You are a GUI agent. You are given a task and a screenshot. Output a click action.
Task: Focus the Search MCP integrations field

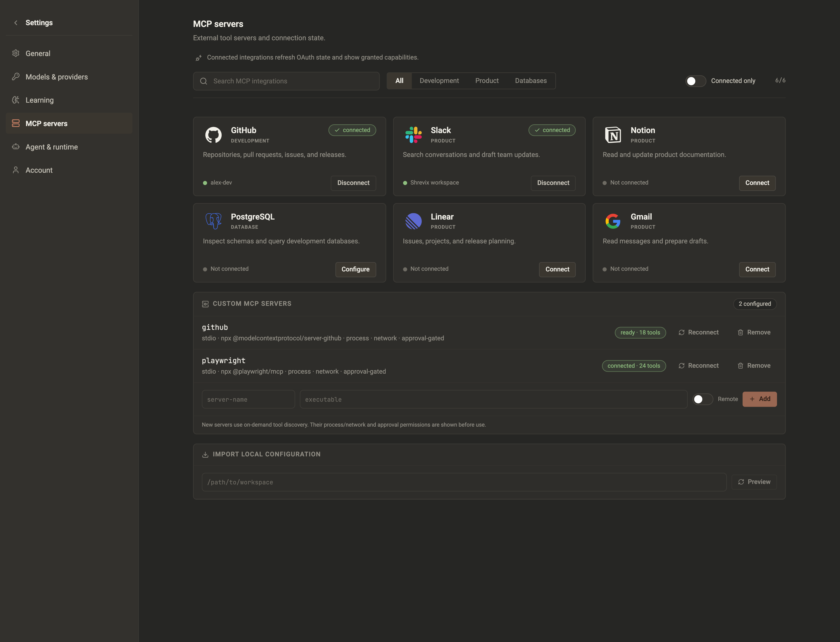[286, 81]
